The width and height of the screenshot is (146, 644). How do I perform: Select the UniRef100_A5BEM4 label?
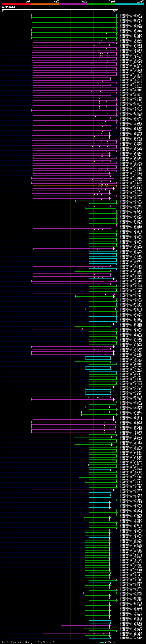tap(131, 27)
